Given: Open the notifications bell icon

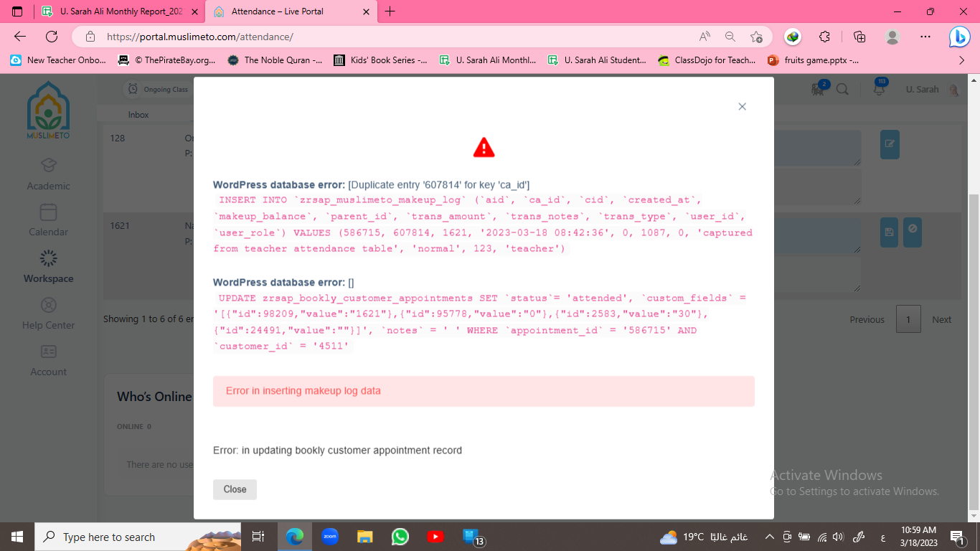Looking at the screenshot, I should pyautogui.click(x=879, y=89).
